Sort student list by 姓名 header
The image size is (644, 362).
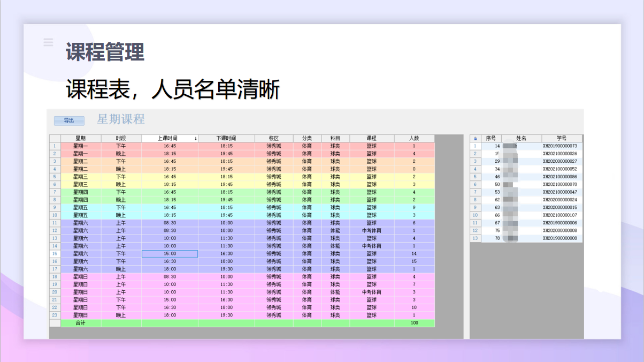coord(521,138)
